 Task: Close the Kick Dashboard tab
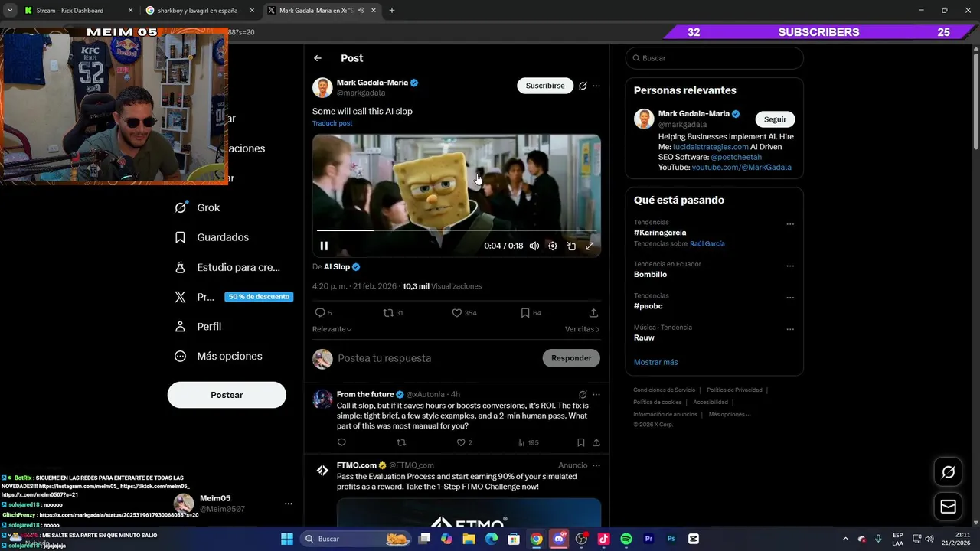[130, 11]
